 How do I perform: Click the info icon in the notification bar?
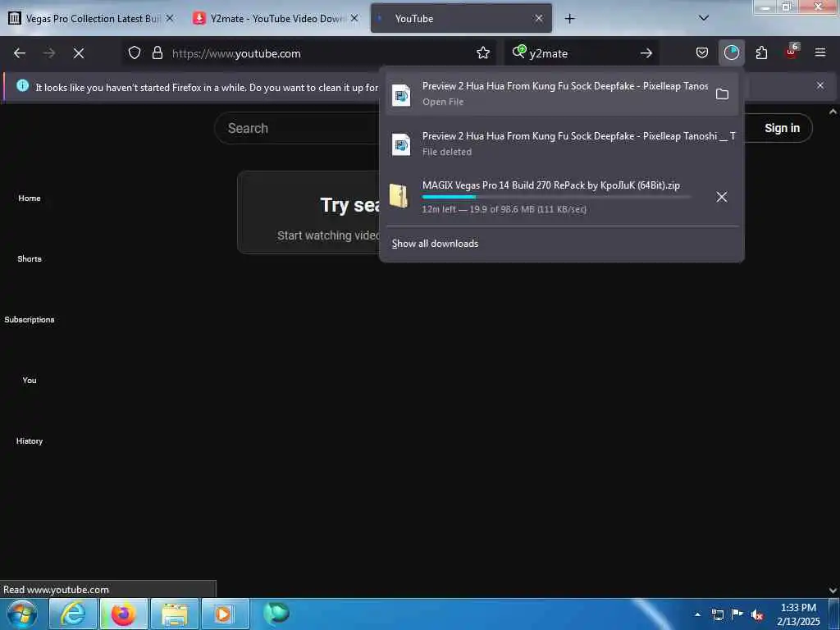[22, 85]
